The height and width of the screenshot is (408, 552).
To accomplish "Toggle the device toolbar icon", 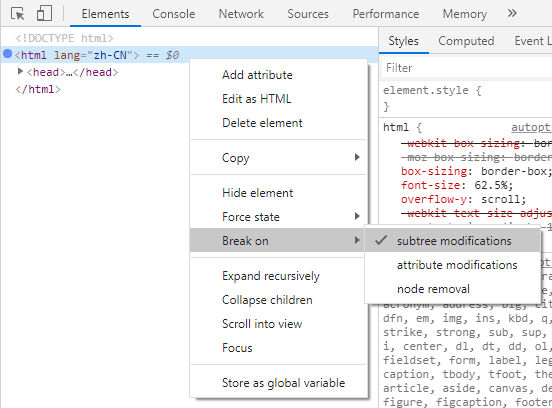I will [x=44, y=14].
